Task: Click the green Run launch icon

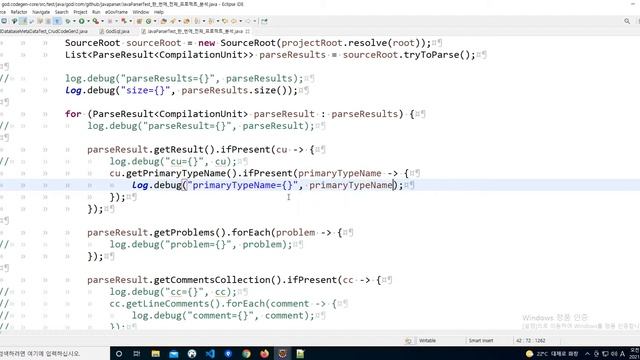Action: (x=82, y=21)
